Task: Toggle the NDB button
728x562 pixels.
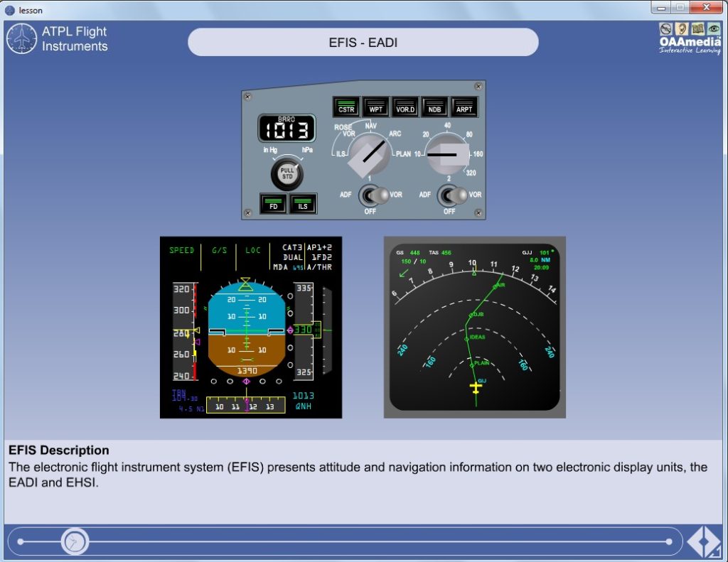Action: click(x=434, y=107)
